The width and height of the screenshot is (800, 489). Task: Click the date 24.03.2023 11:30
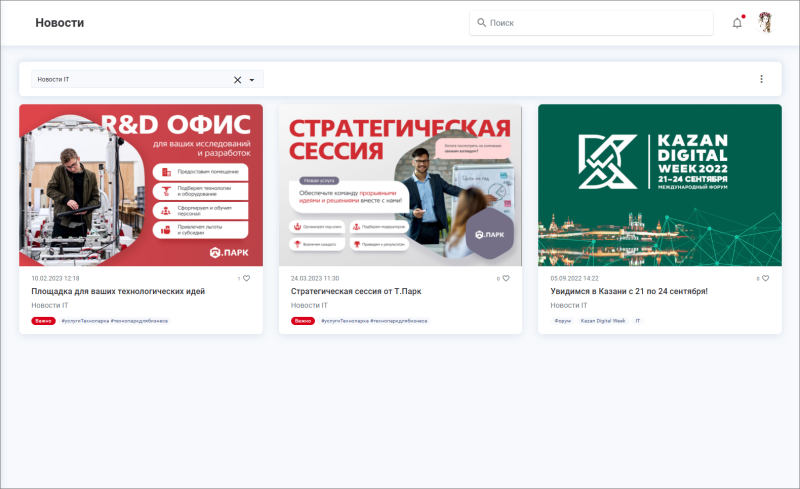point(315,278)
